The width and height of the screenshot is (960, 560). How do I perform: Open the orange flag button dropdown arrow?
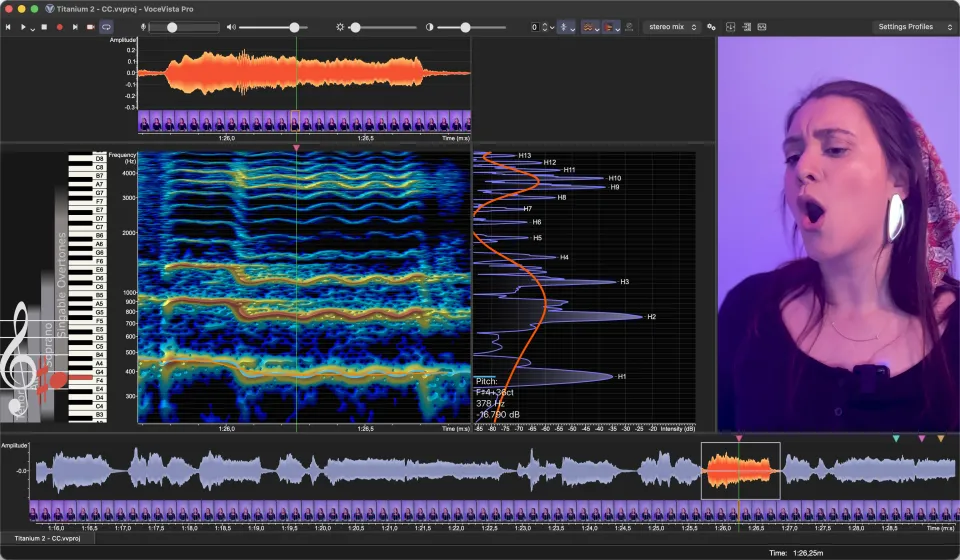(x=617, y=28)
